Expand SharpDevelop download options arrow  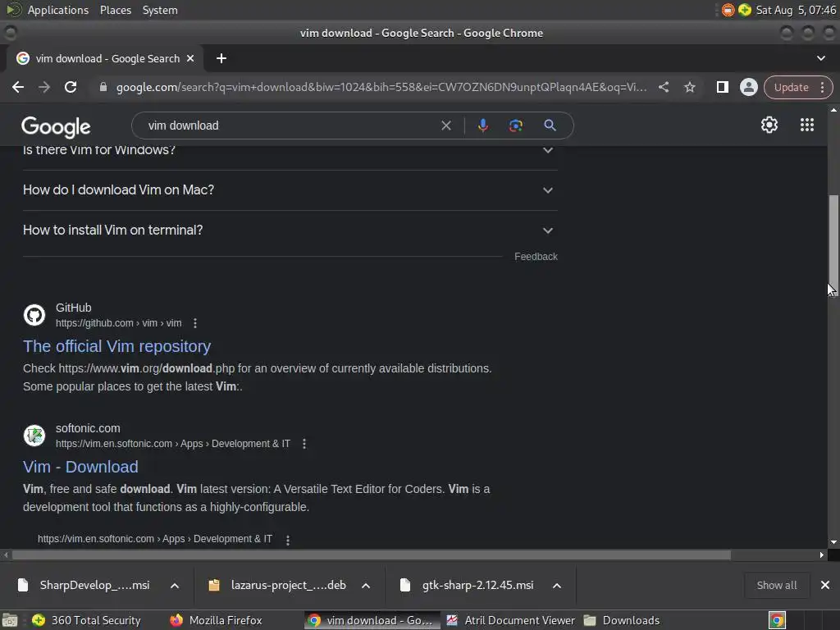coord(175,586)
